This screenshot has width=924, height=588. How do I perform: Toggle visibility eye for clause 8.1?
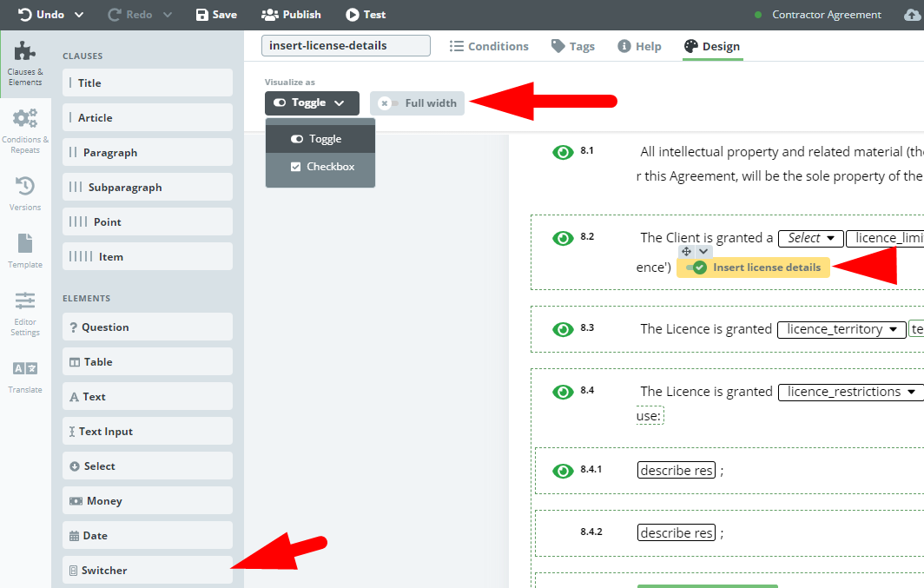click(x=563, y=153)
